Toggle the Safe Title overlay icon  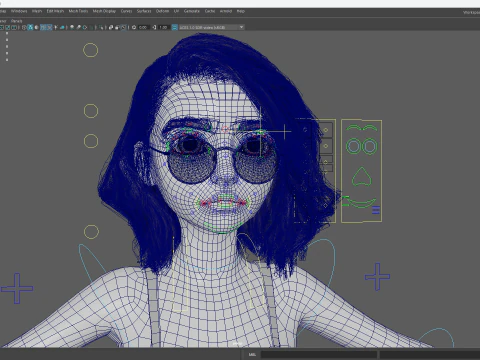14,27
